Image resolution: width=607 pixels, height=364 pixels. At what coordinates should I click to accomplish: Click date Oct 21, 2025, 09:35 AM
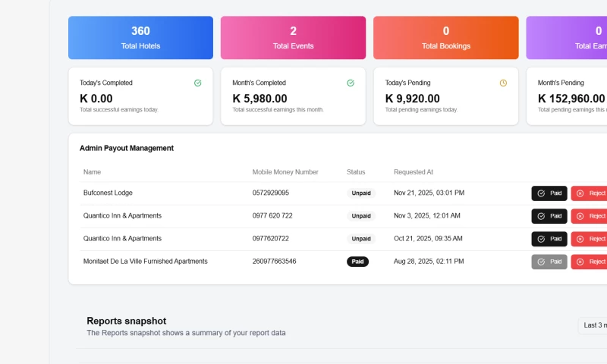(428, 238)
